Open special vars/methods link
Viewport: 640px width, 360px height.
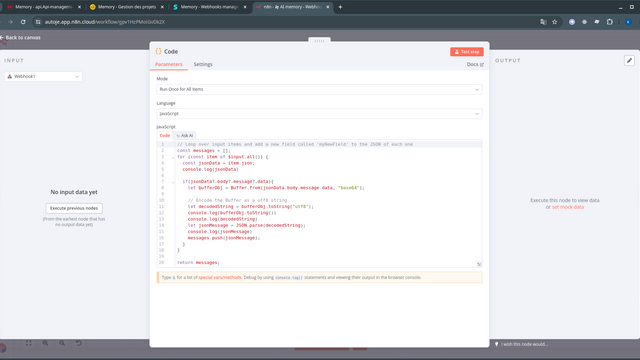tap(220, 278)
